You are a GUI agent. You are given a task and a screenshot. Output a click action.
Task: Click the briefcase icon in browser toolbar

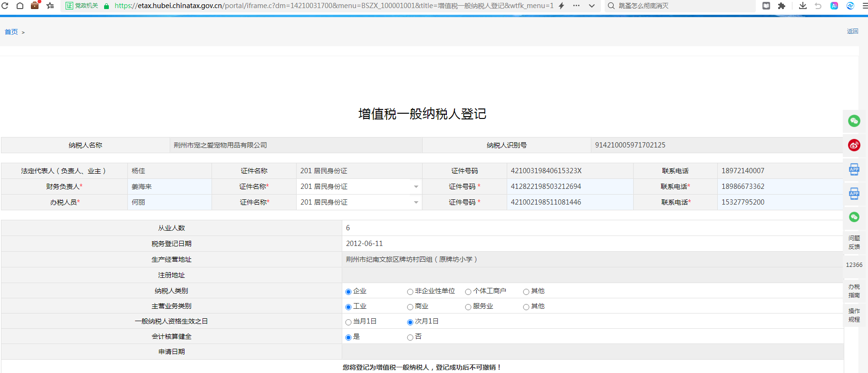click(x=35, y=6)
